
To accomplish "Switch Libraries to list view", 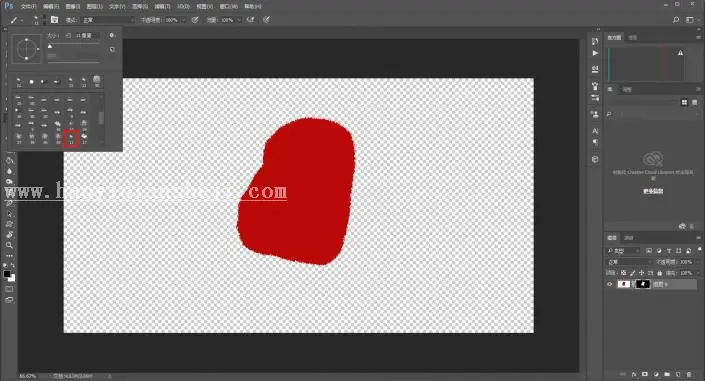I will (x=694, y=103).
